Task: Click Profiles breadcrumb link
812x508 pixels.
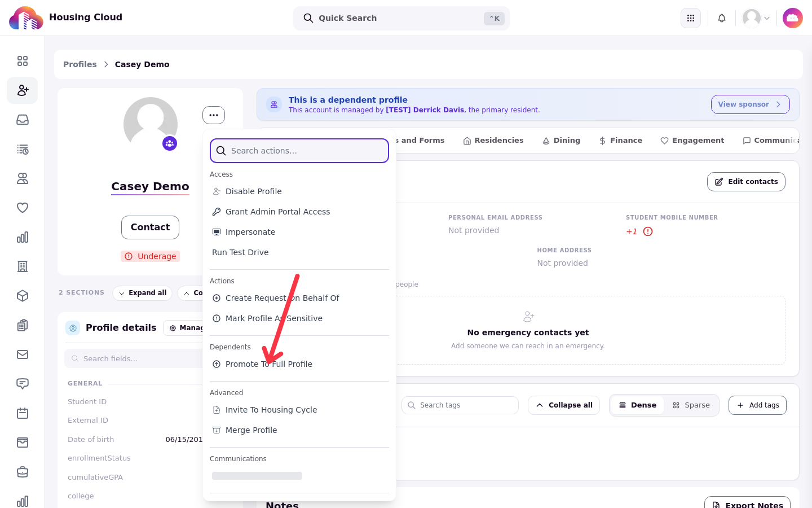Action: 80,64
